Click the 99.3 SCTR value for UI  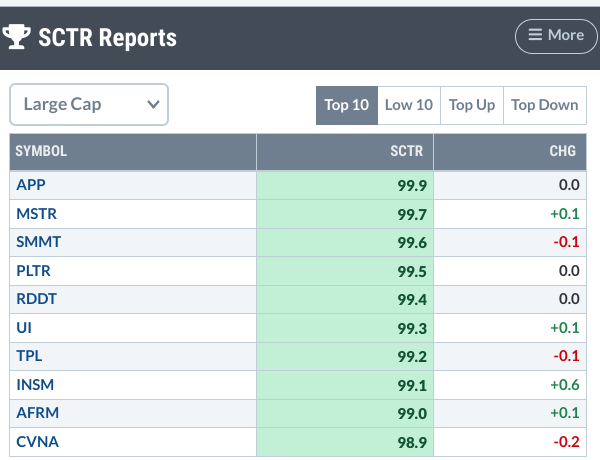coord(412,329)
